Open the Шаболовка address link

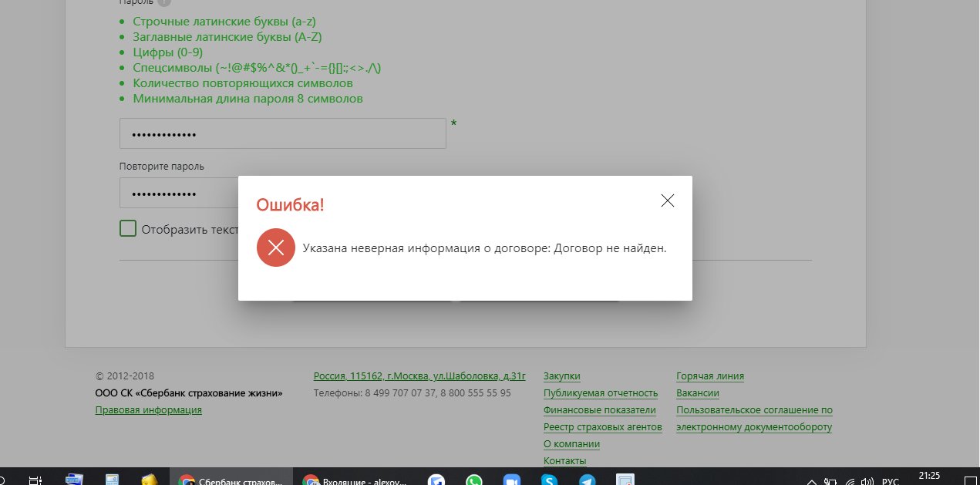click(419, 376)
